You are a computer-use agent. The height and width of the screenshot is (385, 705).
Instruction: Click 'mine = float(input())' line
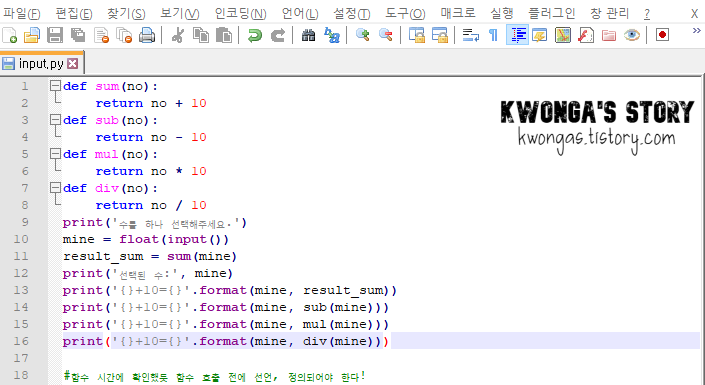[146, 239]
